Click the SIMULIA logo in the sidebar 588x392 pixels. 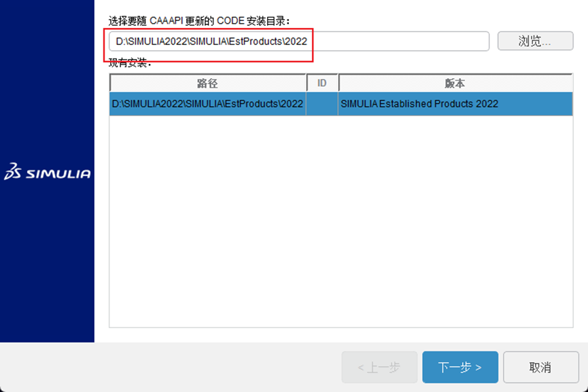48,172
